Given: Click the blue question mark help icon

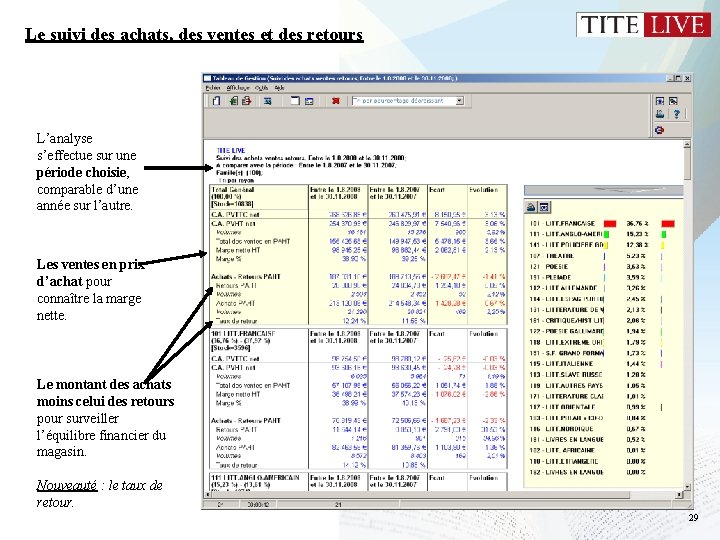Looking at the screenshot, I should tap(676, 114).
